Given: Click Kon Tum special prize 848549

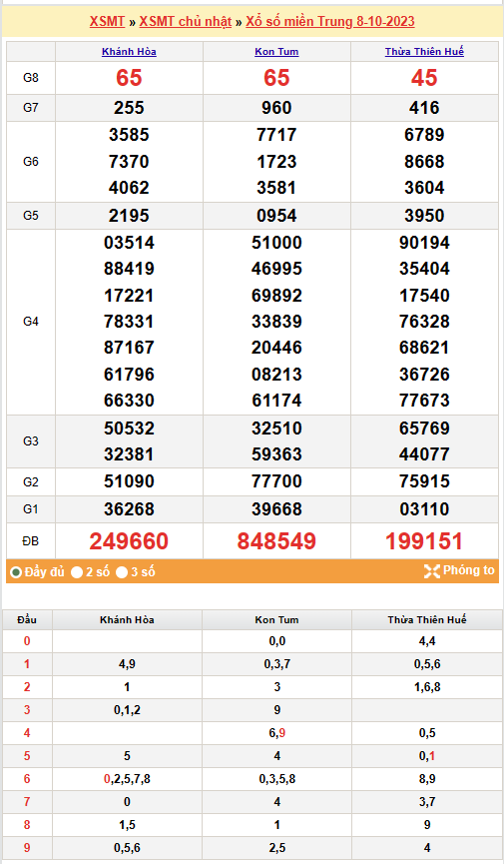Looking at the screenshot, I should [x=276, y=541].
